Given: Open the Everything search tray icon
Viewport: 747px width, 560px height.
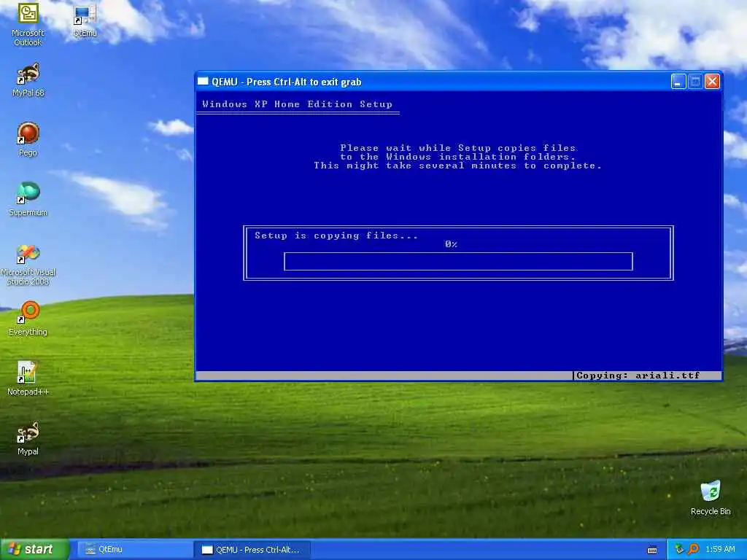Looking at the screenshot, I should tap(693, 549).
